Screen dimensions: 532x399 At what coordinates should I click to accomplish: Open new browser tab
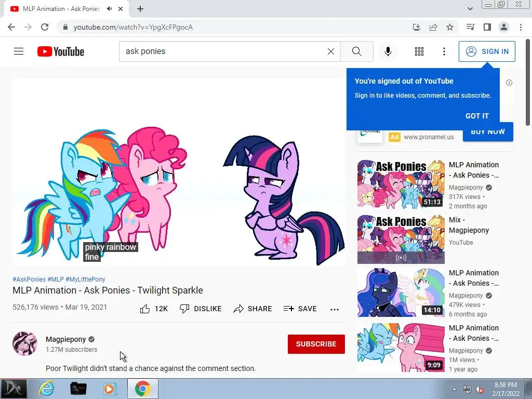tap(140, 9)
